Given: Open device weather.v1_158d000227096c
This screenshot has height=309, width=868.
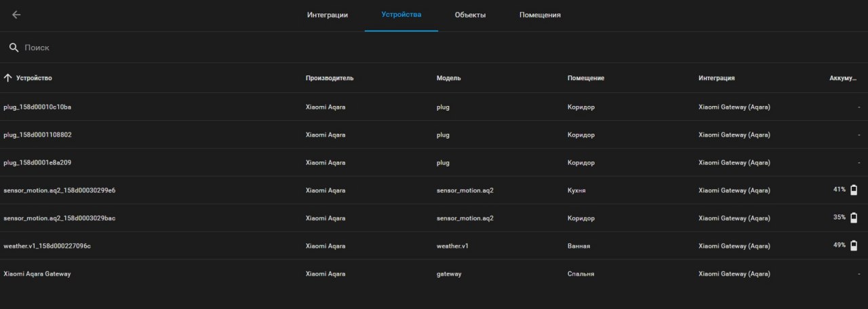Looking at the screenshot, I should 434,246.
